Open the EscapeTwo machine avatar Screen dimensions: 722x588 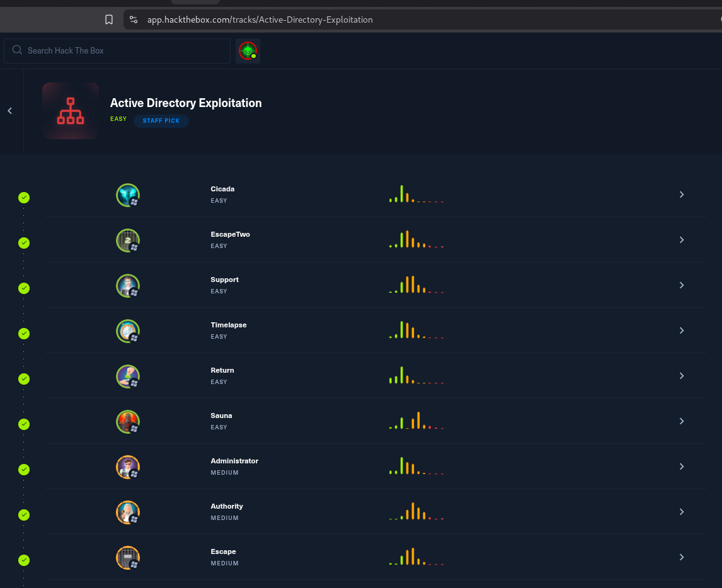[128, 240]
